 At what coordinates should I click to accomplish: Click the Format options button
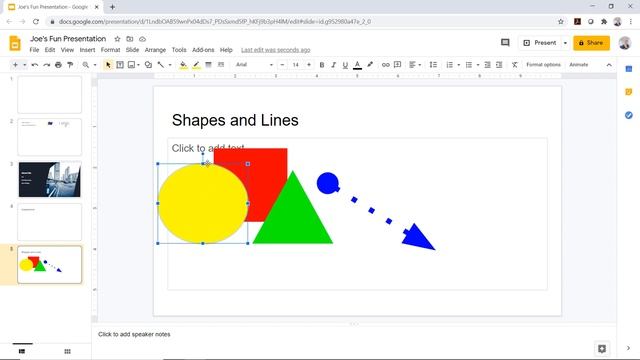[543, 65]
